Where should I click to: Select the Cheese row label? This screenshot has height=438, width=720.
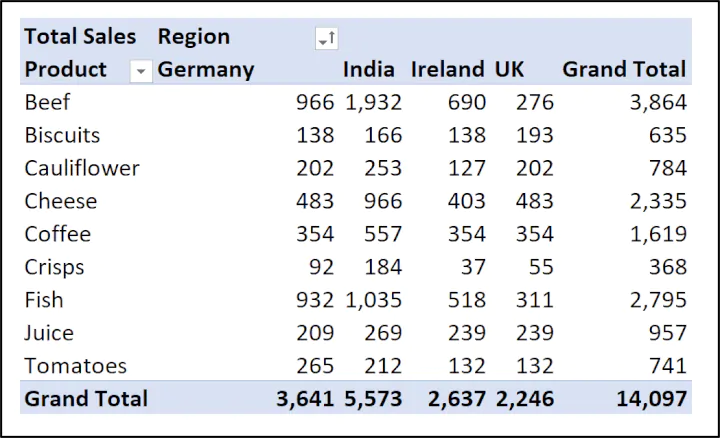click(x=61, y=201)
